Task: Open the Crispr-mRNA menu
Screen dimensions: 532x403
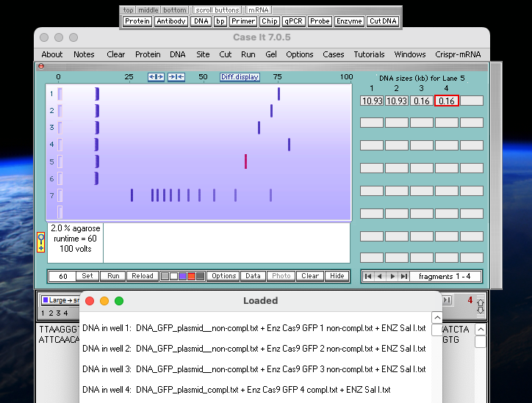Action: 459,54
